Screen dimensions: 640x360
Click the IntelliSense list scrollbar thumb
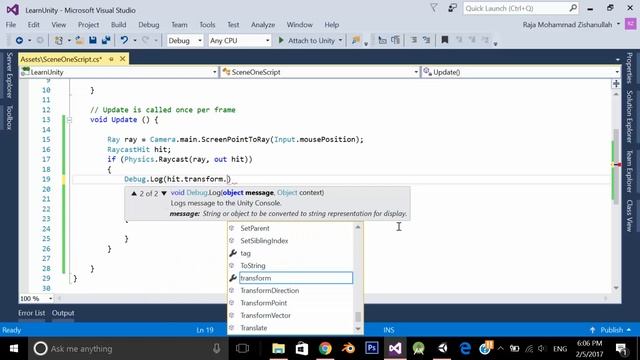[358, 317]
